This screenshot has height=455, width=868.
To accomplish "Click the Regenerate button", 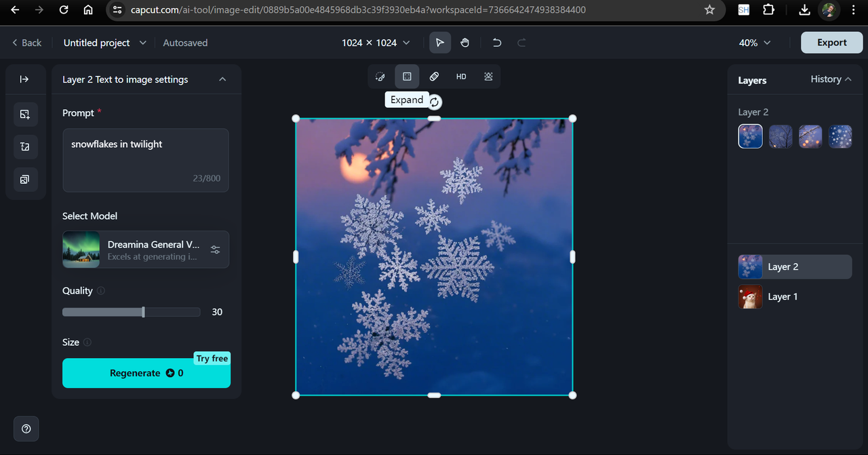I will click(146, 373).
